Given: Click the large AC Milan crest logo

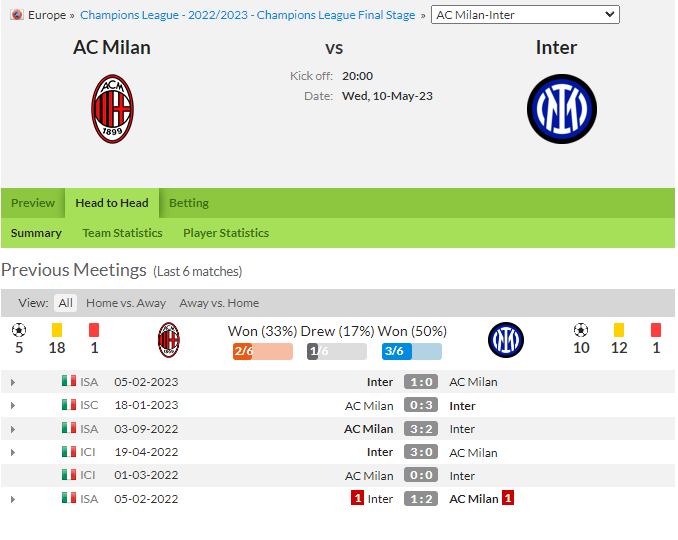Looking at the screenshot, I should pyautogui.click(x=112, y=109).
